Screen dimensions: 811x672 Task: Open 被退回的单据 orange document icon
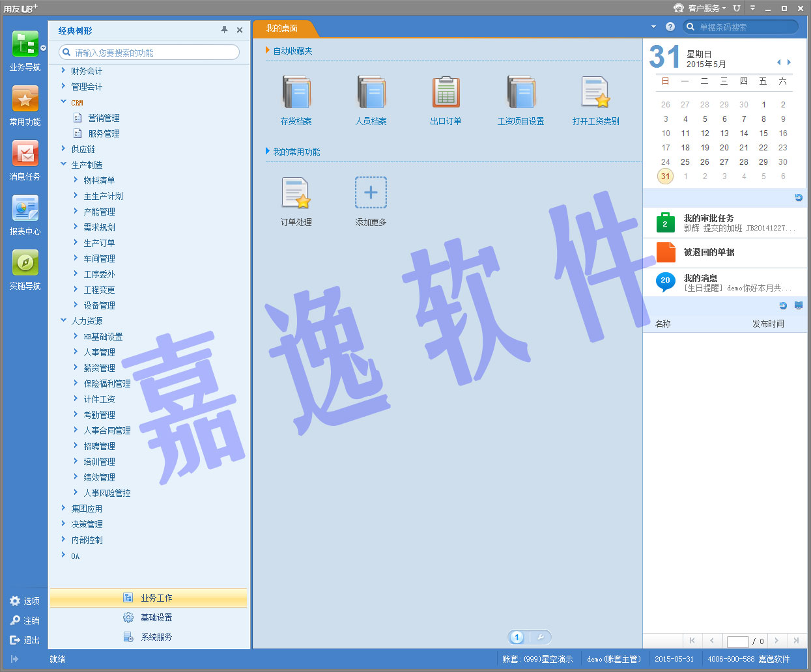(666, 252)
